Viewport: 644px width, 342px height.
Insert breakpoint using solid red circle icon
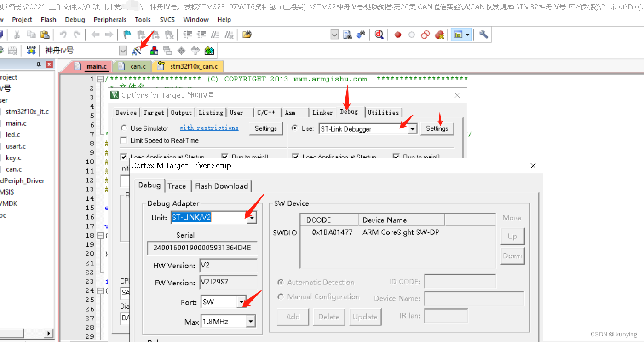click(x=398, y=35)
